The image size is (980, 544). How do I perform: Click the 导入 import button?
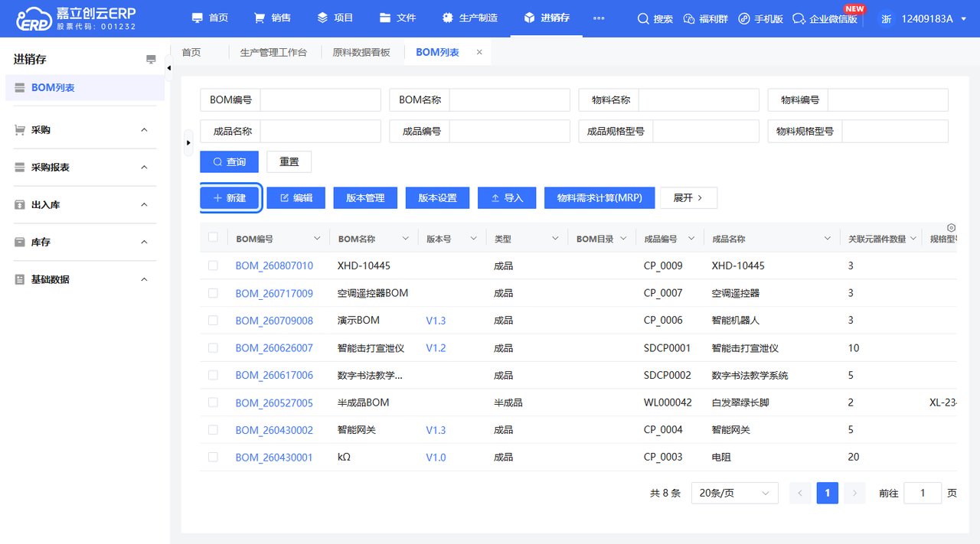507,197
